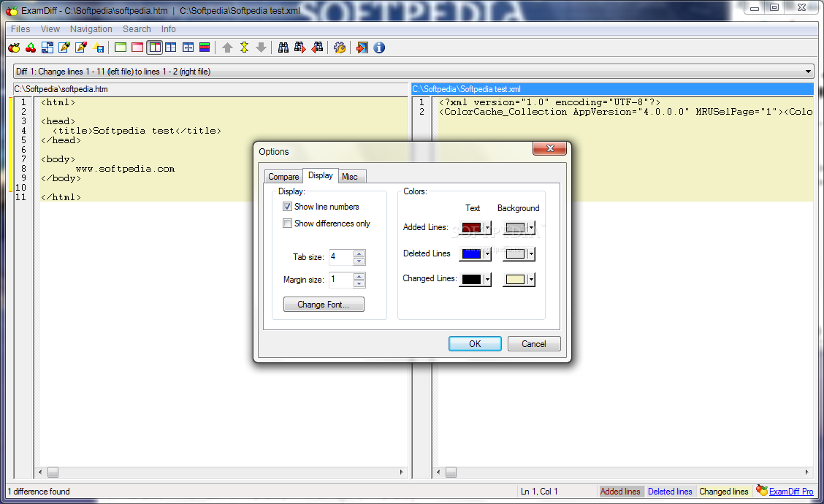
Task: Click the Save diff file floppy icon
Action: coord(99,47)
